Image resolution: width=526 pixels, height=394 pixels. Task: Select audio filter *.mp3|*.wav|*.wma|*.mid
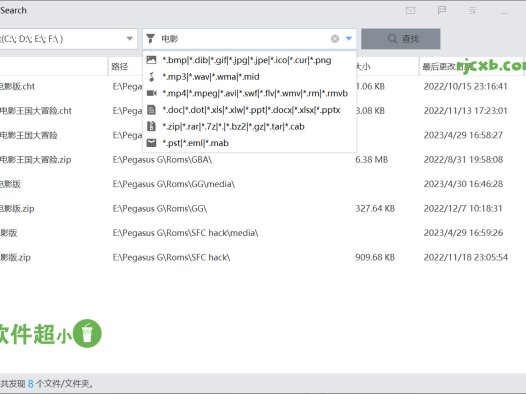pyautogui.click(x=250, y=77)
